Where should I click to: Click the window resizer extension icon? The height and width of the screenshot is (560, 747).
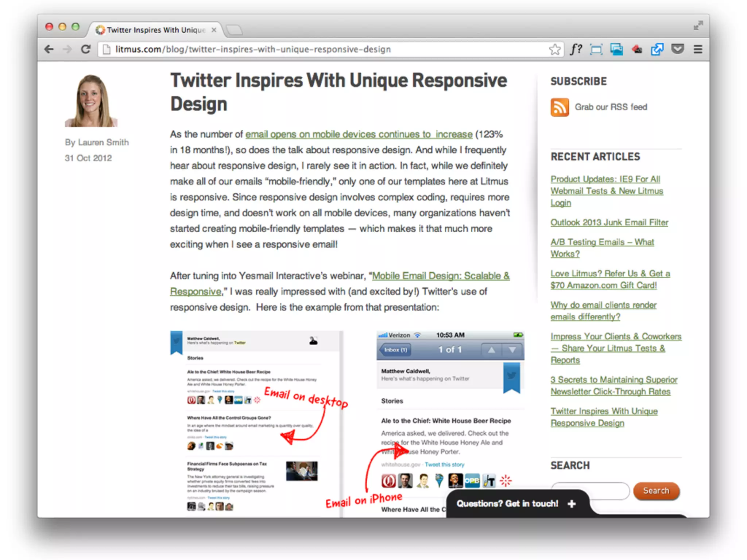pyautogui.click(x=596, y=49)
